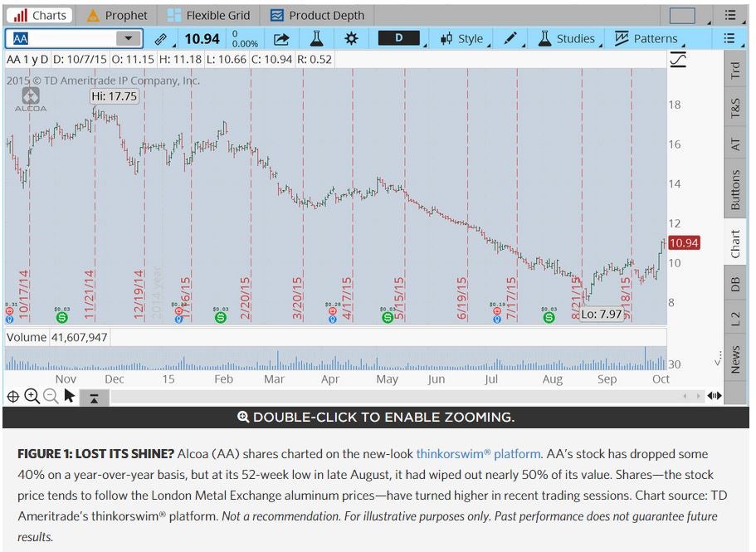Click the collapse-to-top arrow button
The image size is (756, 552).
point(94,398)
